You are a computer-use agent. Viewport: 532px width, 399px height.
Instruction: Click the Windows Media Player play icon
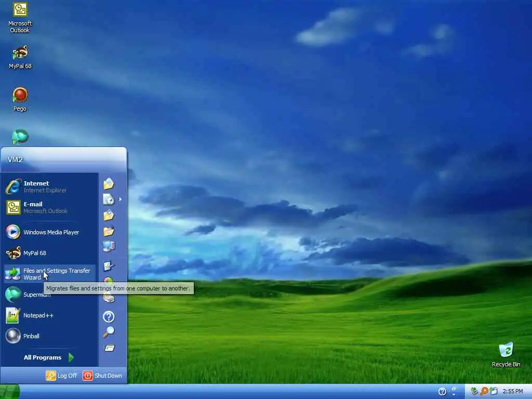coord(13,232)
